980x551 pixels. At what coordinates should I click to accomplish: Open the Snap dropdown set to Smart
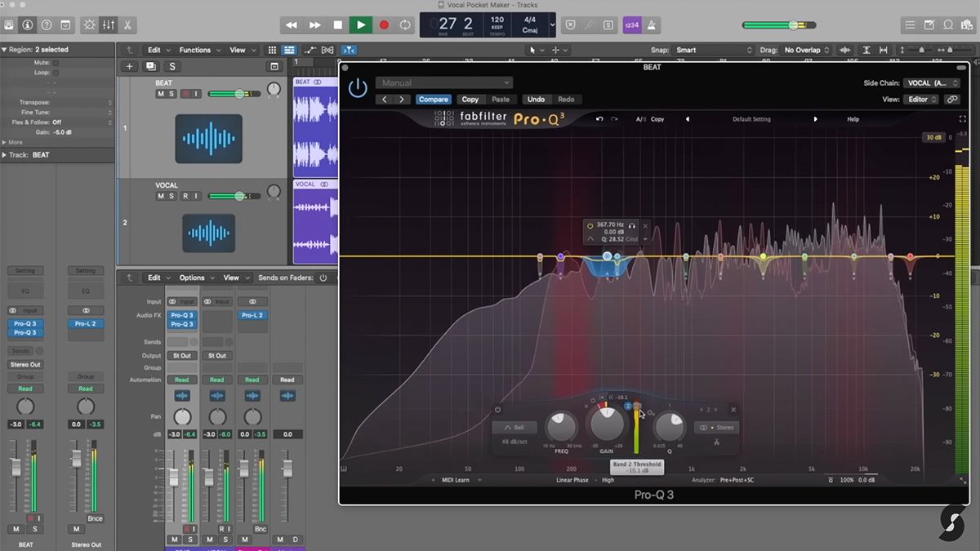click(x=714, y=50)
